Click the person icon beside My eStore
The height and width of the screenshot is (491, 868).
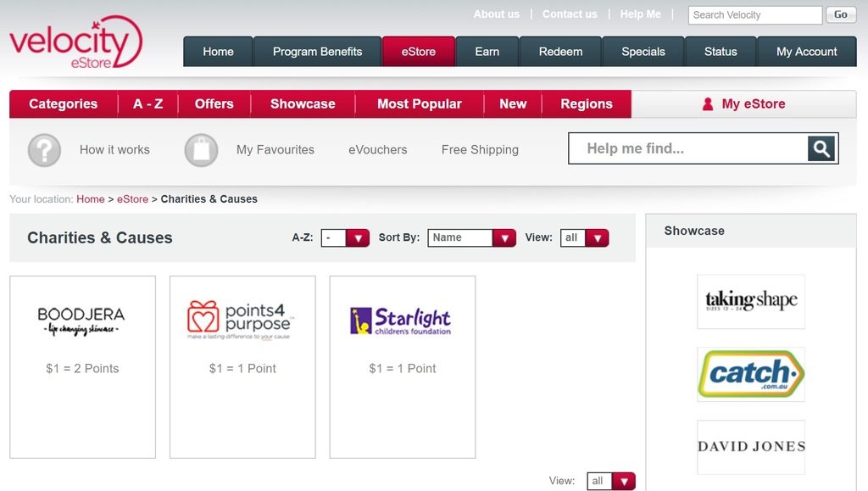point(708,104)
